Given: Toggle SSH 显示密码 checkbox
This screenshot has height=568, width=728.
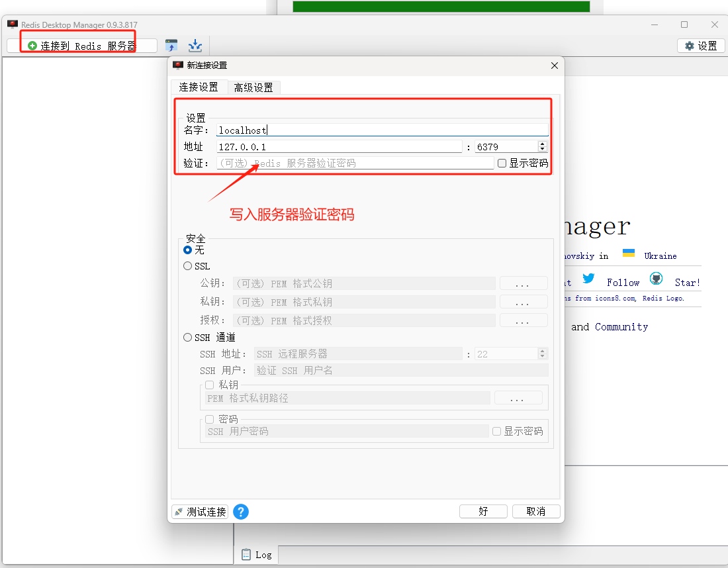Looking at the screenshot, I should [496, 431].
